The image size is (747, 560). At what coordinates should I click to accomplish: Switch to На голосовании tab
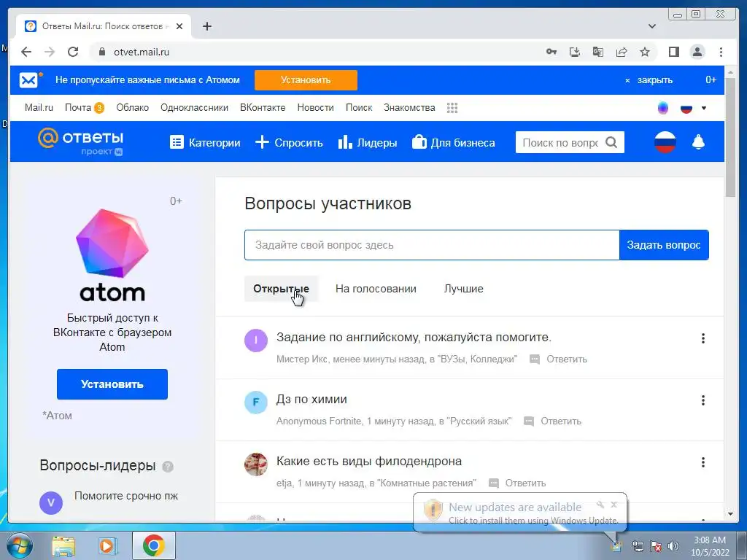(x=376, y=289)
